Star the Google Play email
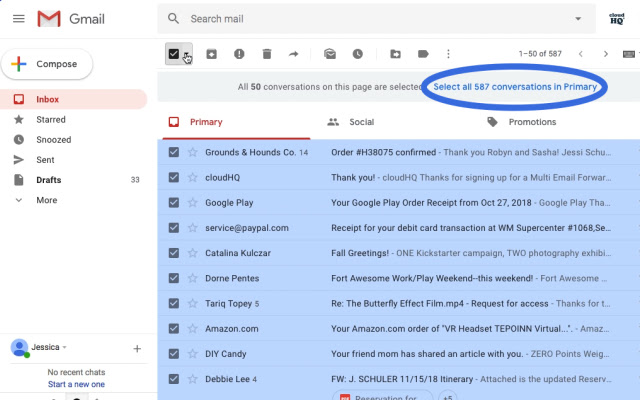The height and width of the screenshot is (400, 640). [x=193, y=203]
